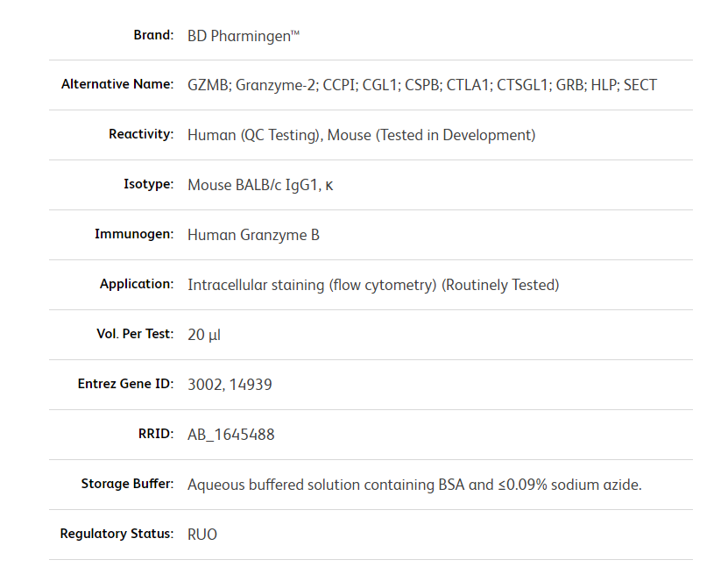Click the RUO regulatory status value

point(202,535)
